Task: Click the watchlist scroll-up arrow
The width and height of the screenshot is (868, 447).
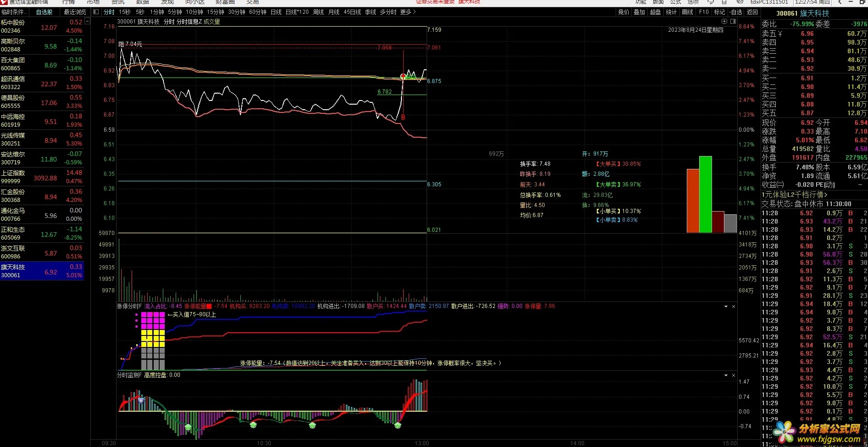Action: pos(88,21)
